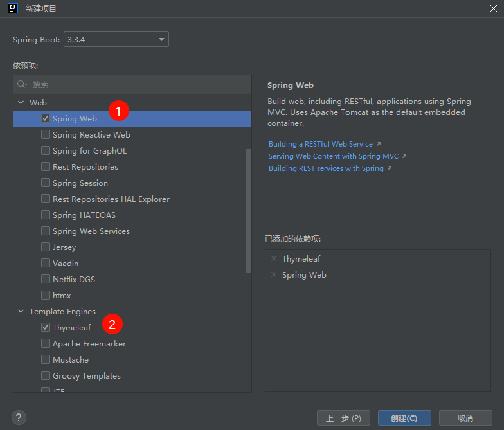The height and width of the screenshot is (430, 504).
Task: Check the Spring for GraphQL box
Action: click(46, 150)
